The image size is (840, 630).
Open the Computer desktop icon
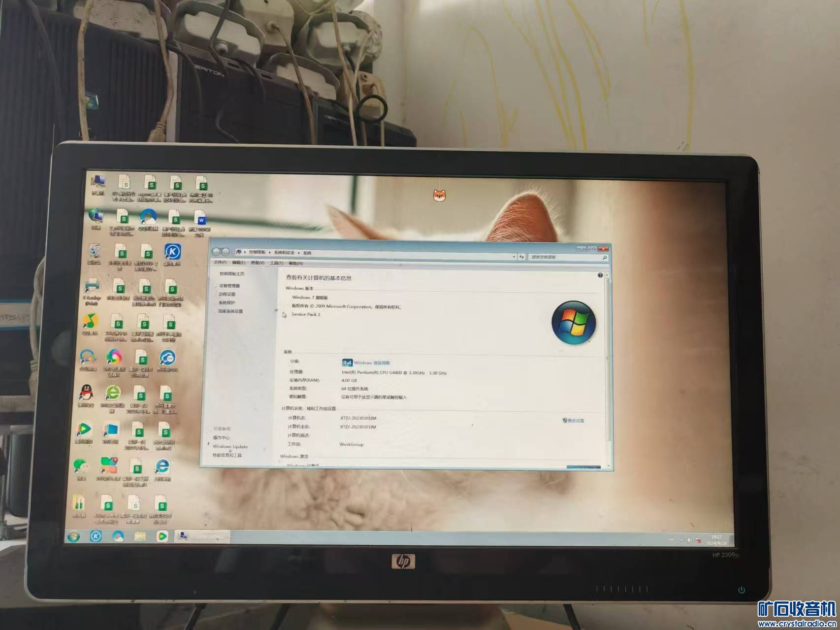(x=98, y=185)
